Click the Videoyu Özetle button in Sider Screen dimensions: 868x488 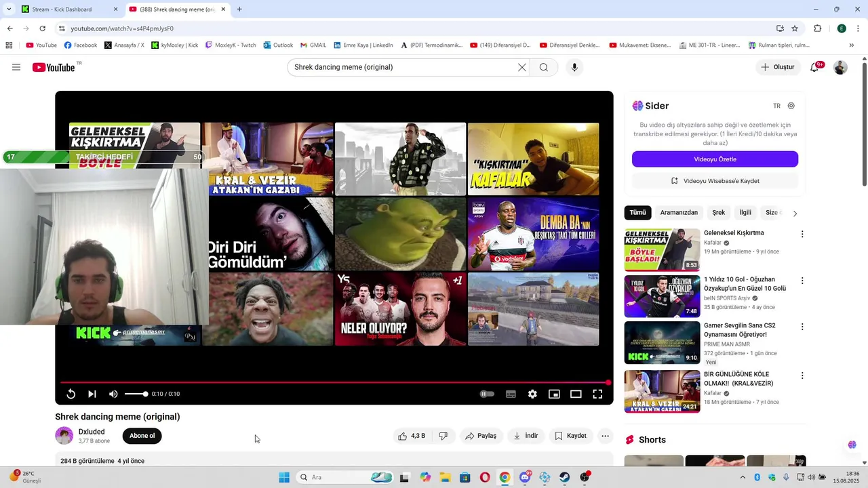point(715,159)
